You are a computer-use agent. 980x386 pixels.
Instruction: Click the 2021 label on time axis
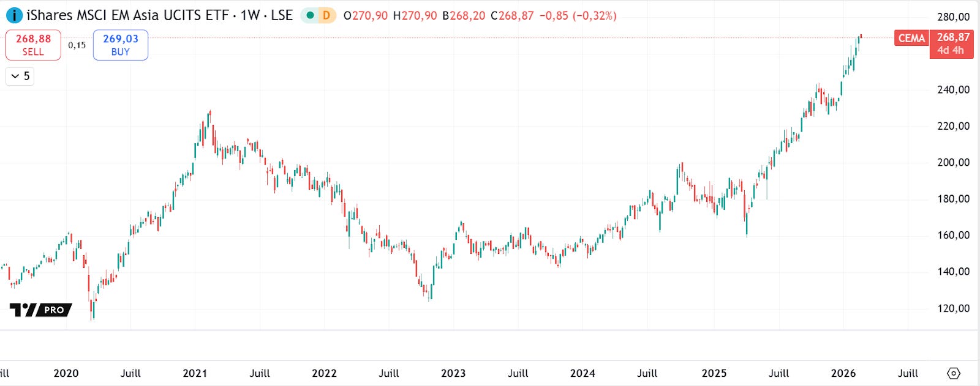click(x=195, y=373)
